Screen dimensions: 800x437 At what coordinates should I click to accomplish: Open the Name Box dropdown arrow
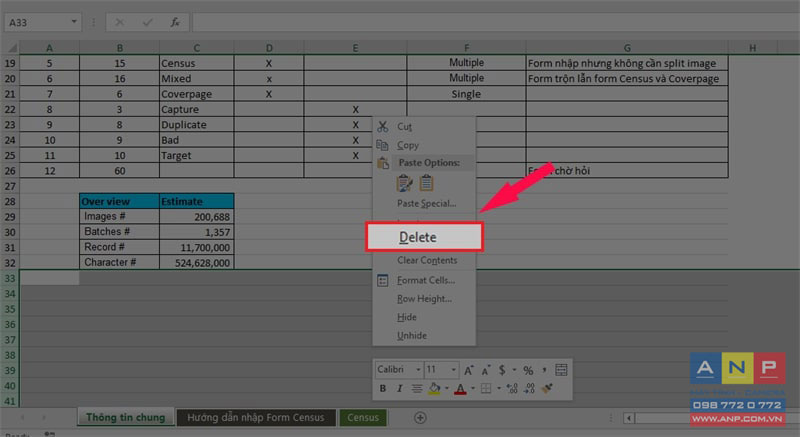coord(74,22)
